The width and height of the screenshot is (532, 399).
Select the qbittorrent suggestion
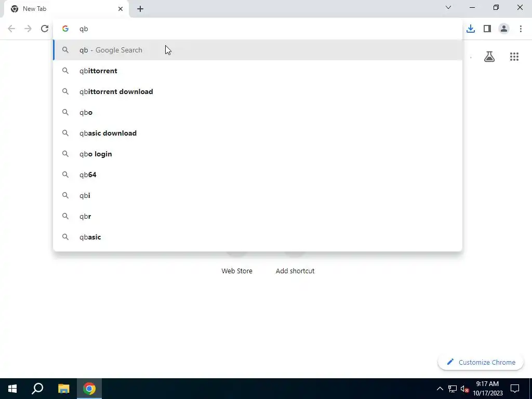pos(258,71)
